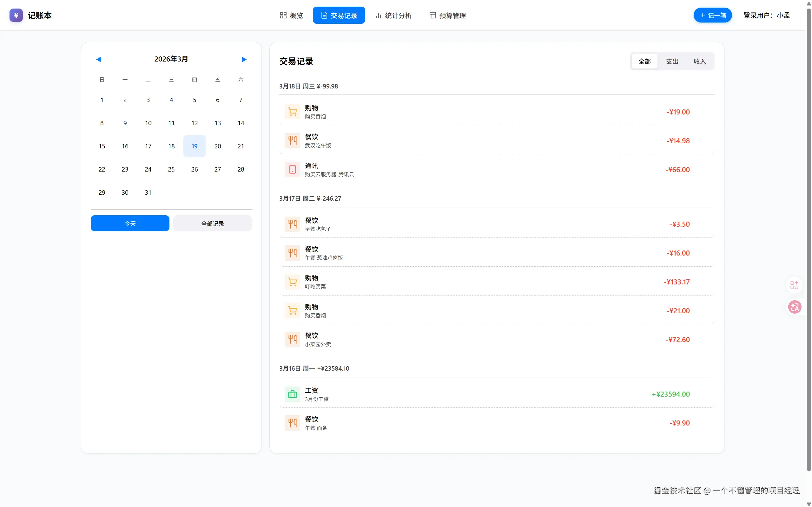Select March 19 in calendar
This screenshot has height=507, width=812.
coord(194,146)
